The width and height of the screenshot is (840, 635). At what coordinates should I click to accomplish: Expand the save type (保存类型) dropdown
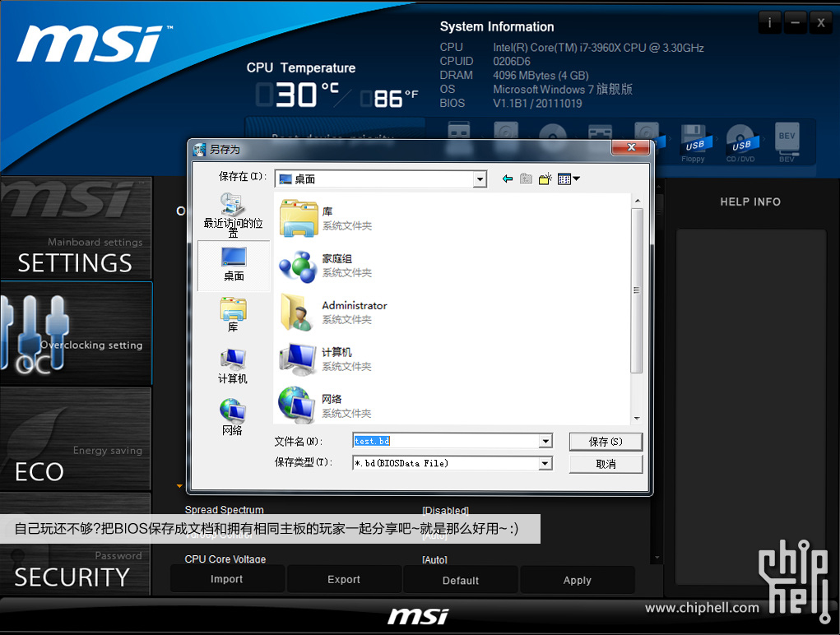(x=545, y=463)
